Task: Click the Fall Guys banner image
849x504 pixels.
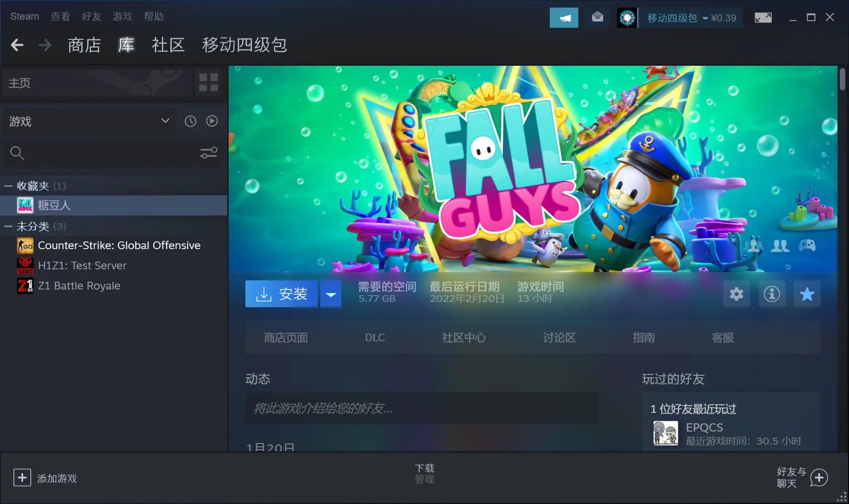Action: (533, 169)
